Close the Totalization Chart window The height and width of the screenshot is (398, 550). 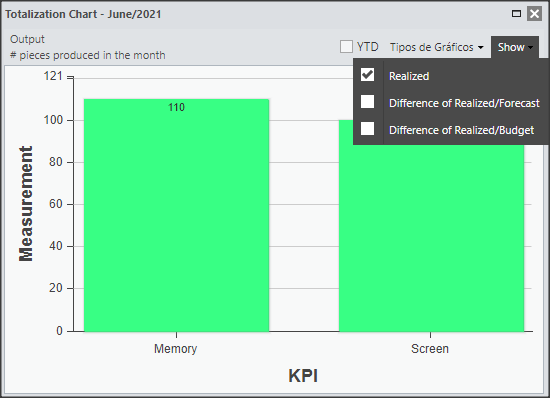pos(534,14)
